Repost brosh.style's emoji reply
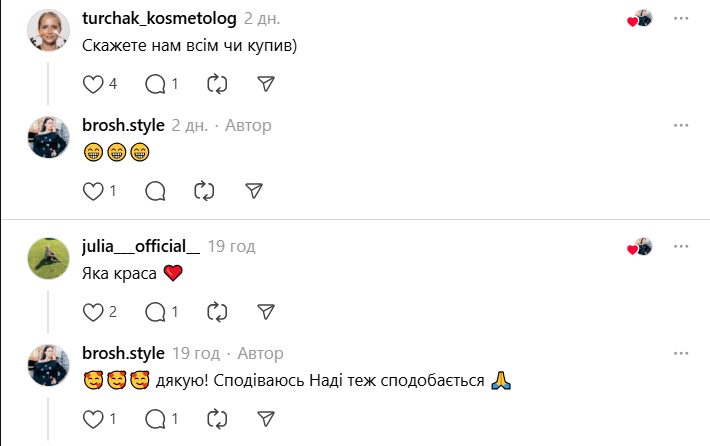Viewport: 710px width, 446px height. (x=204, y=191)
